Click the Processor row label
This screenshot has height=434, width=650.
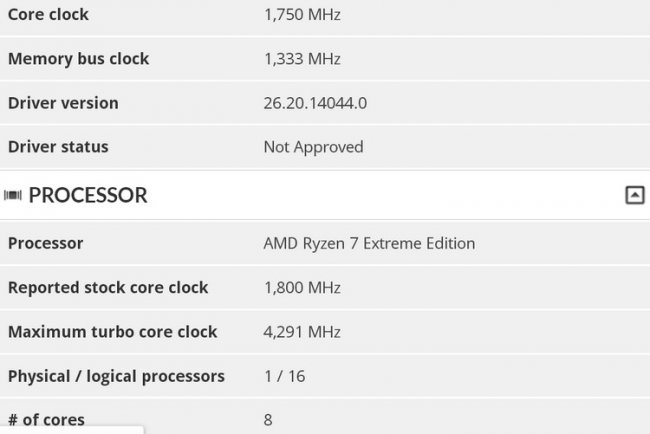coord(45,243)
